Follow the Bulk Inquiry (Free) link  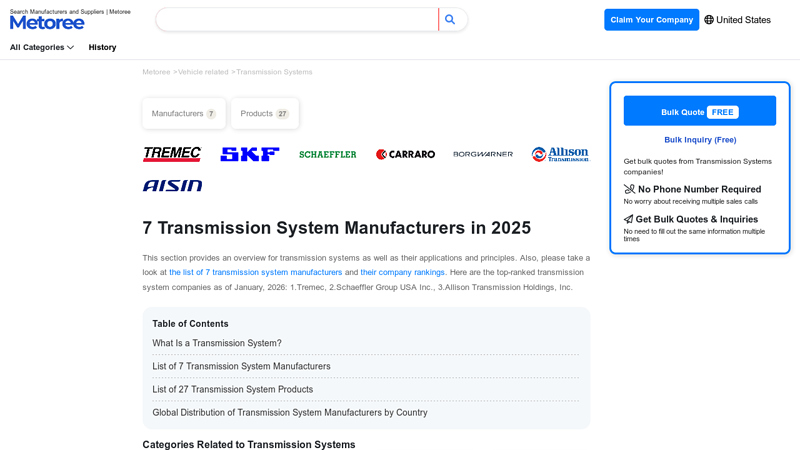[x=700, y=140]
